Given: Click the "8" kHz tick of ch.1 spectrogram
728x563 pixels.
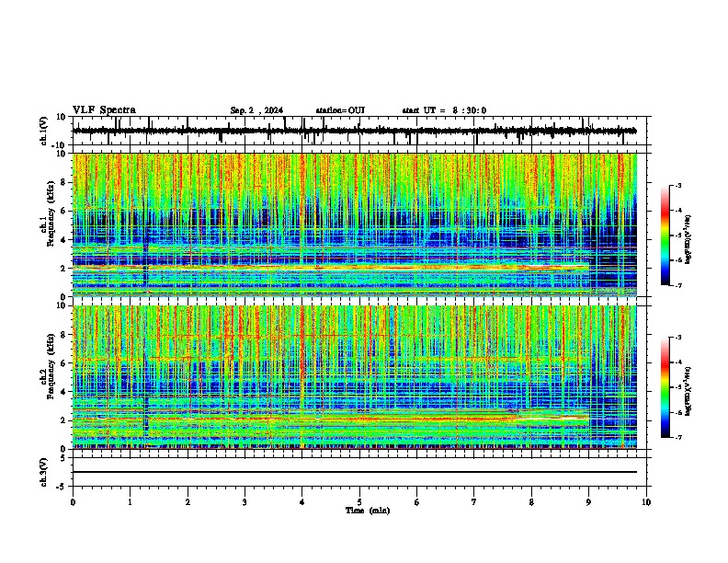Looking at the screenshot, I should [x=63, y=182].
